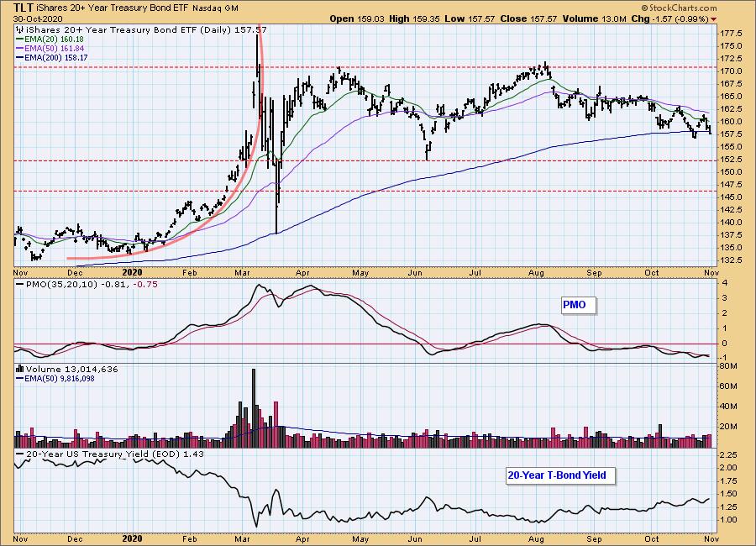
Task: Click the 20-Year T-Bond Yield annotation box
Action: 561,475
